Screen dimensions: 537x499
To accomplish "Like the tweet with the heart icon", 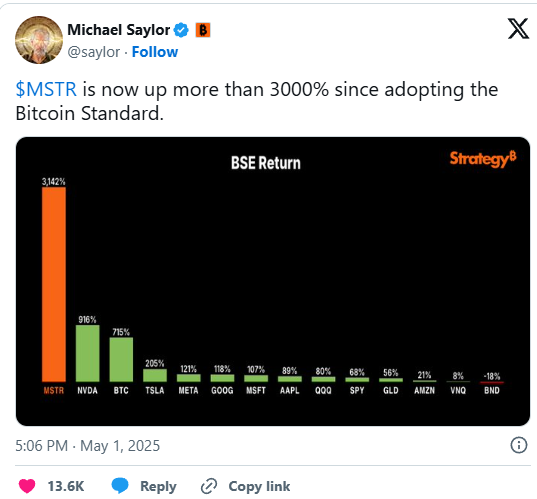I will [x=27, y=486].
